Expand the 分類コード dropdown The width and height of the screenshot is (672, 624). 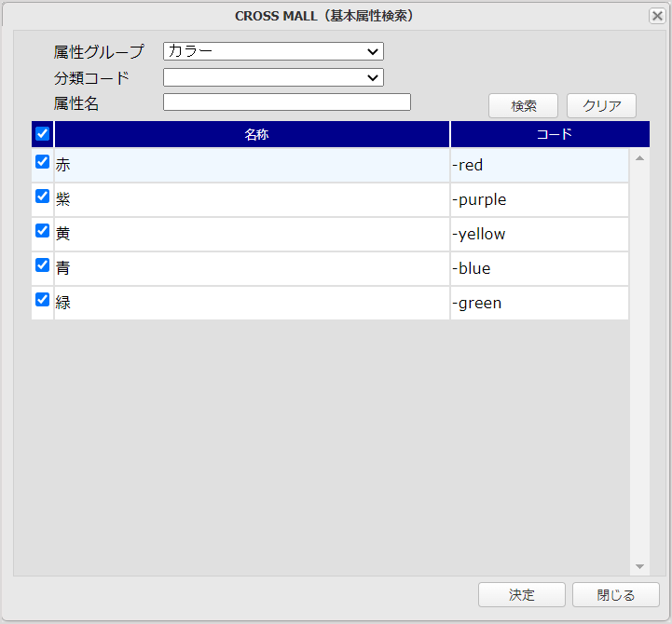tap(273, 77)
